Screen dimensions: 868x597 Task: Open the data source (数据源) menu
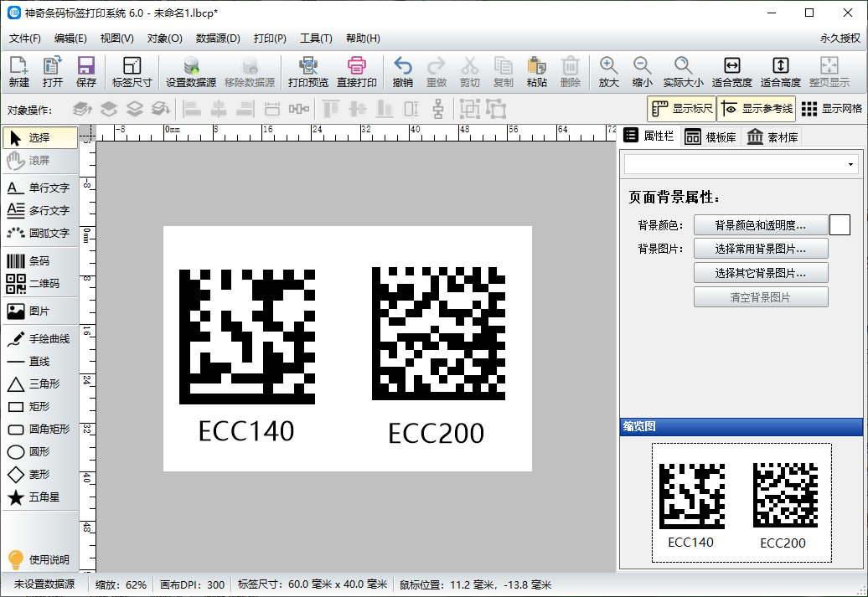tap(218, 39)
